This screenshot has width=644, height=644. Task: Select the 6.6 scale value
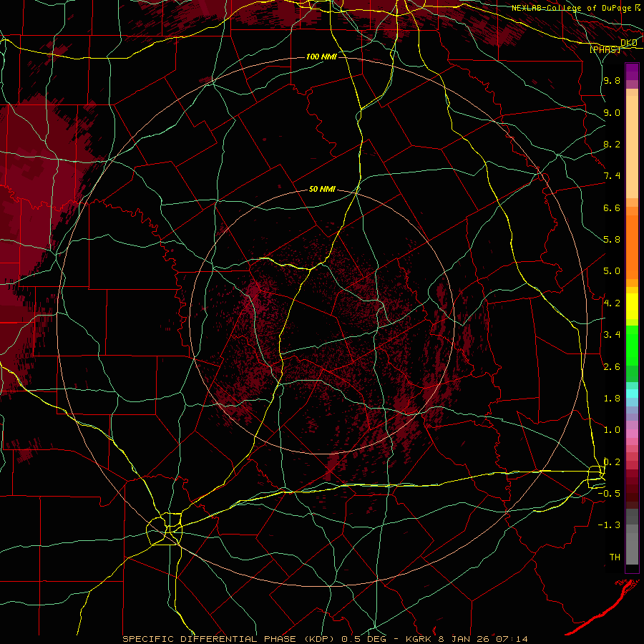[x=612, y=208]
